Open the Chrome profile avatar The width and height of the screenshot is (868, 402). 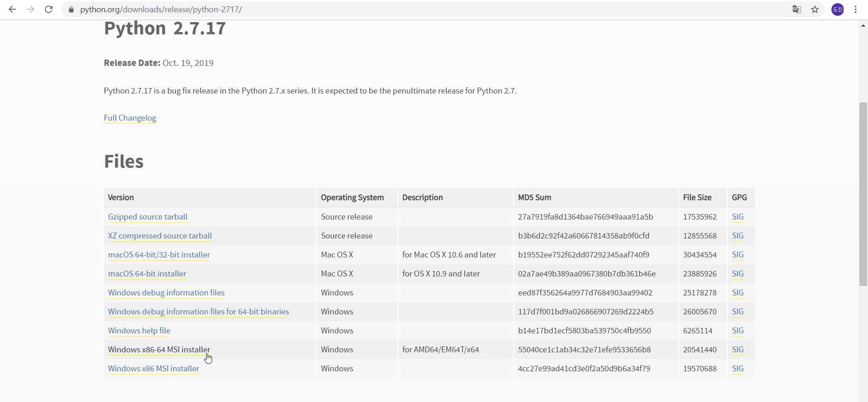(x=838, y=9)
